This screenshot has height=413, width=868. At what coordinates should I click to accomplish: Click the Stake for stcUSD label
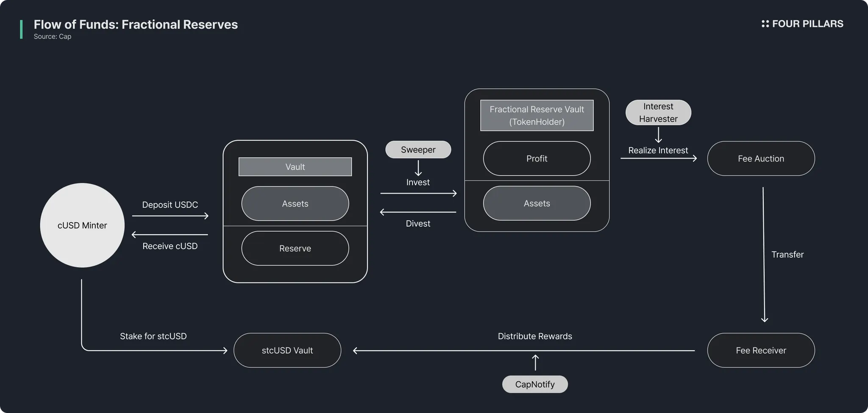(153, 336)
